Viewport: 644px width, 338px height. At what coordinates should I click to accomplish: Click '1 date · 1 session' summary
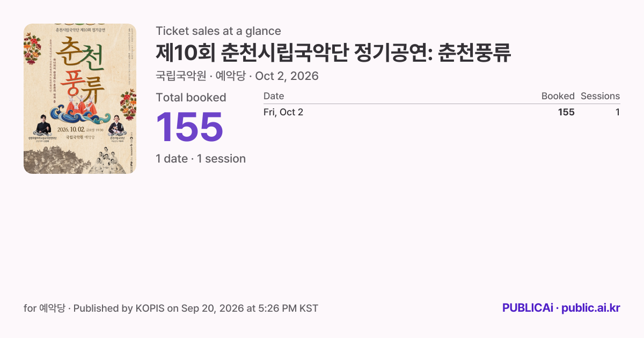pos(201,159)
